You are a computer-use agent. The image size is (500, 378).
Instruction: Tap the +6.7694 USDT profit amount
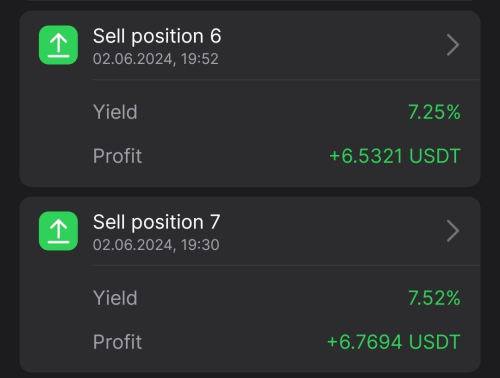click(x=394, y=342)
